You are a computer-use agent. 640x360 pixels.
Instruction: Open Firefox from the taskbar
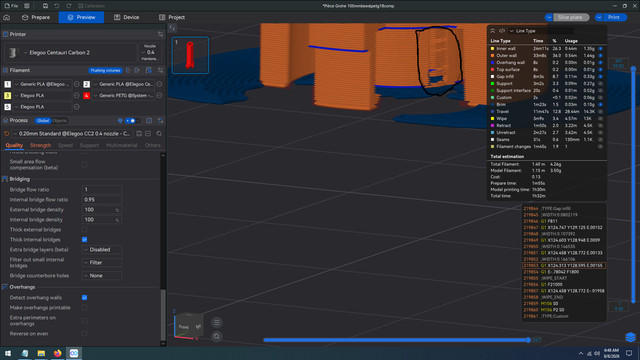58,353
